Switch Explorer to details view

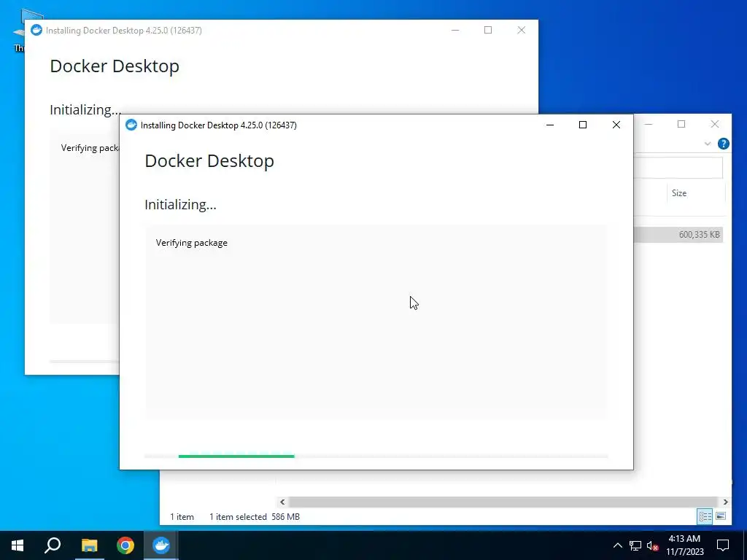[705, 516]
